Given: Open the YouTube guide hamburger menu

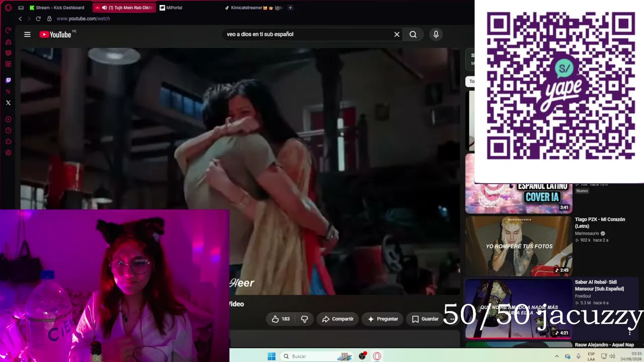Looking at the screenshot, I should [x=27, y=34].
